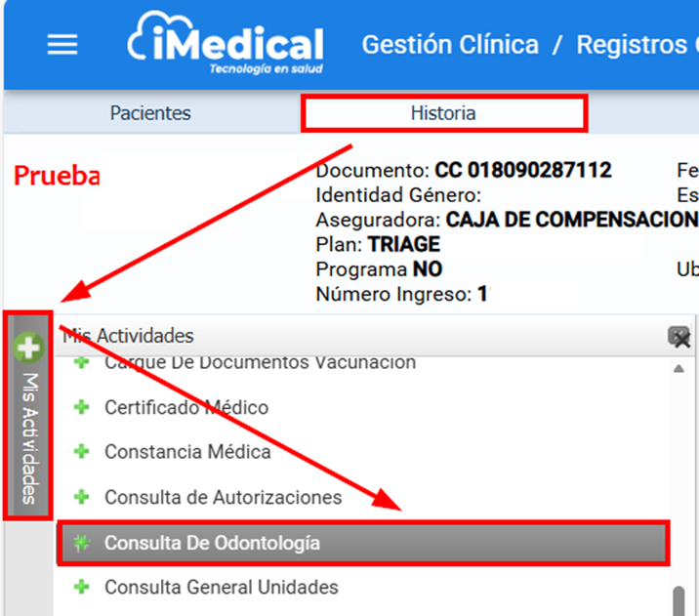The height and width of the screenshot is (616, 699).
Task: Open Constancia Médica activity
Action: (x=187, y=452)
